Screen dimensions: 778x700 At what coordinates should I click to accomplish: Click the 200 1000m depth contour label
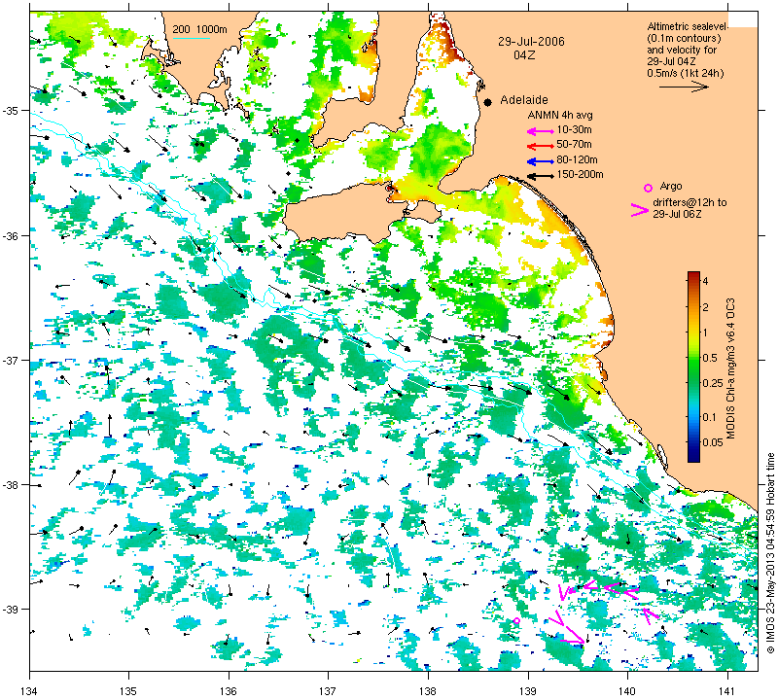(x=199, y=30)
